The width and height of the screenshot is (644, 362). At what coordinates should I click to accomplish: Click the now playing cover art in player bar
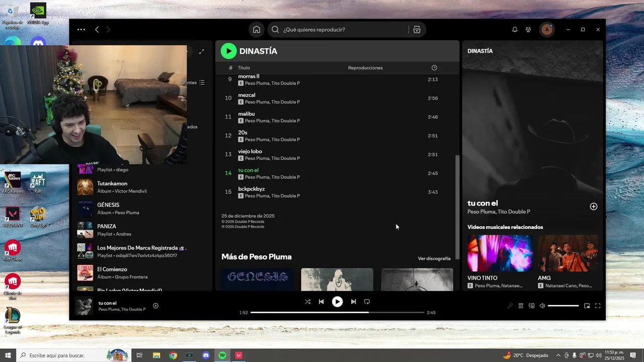click(84, 306)
